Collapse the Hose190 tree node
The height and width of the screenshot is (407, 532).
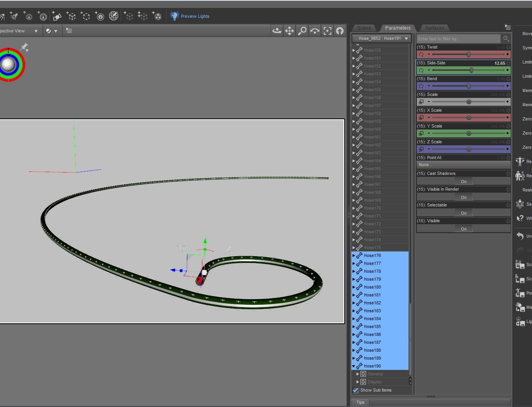(354, 366)
